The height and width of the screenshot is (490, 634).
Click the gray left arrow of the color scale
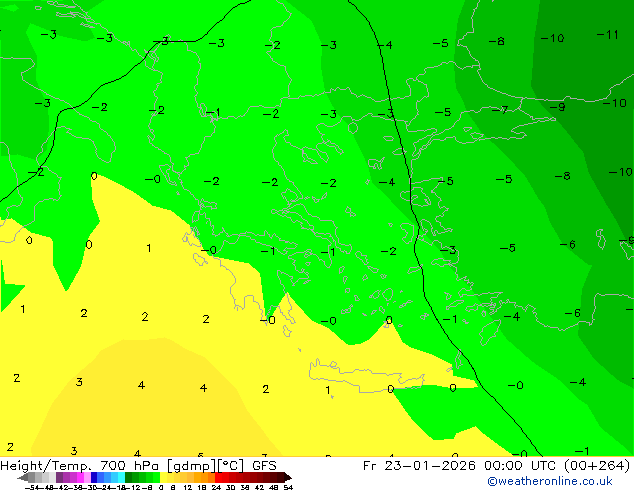pyautogui.click(x=23, y=477)
